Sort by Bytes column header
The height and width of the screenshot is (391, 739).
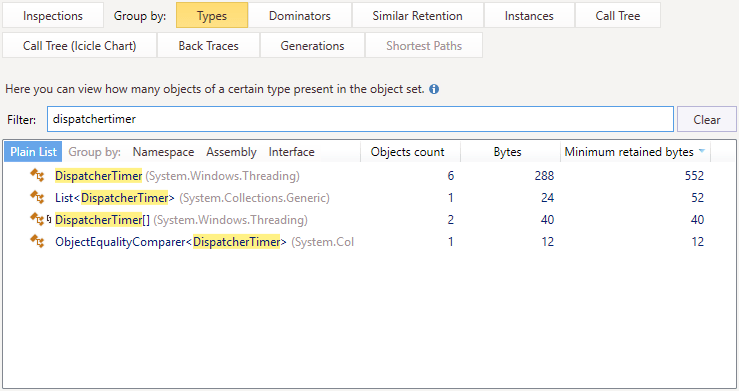point(508,152)
